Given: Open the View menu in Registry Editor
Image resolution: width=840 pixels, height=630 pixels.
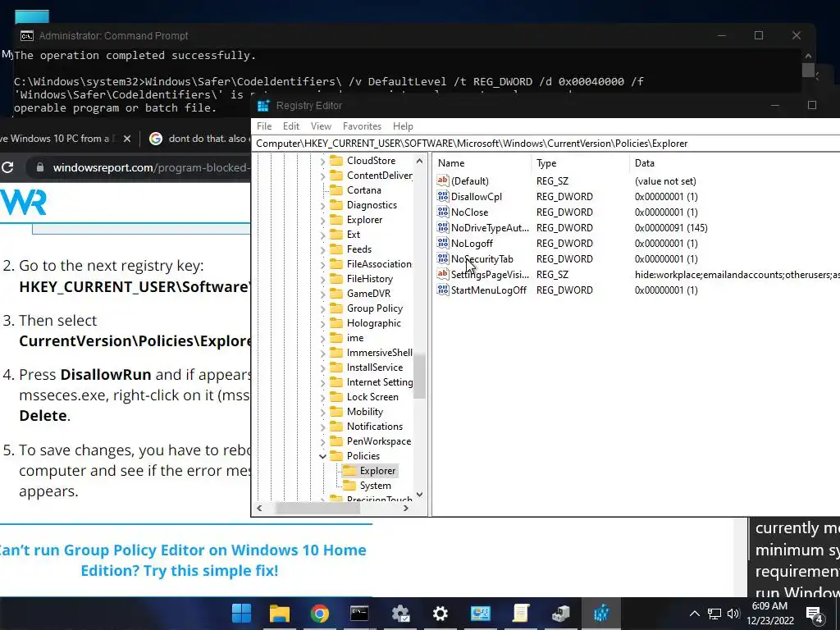Looking at the screenshot, I should click(x=321, y=126).
